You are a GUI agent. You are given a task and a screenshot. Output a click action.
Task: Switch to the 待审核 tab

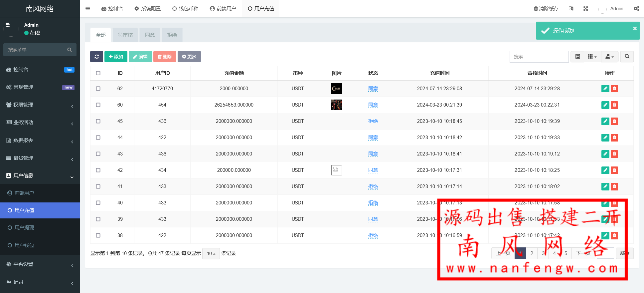pyautogui.click(x=125, y=35)
